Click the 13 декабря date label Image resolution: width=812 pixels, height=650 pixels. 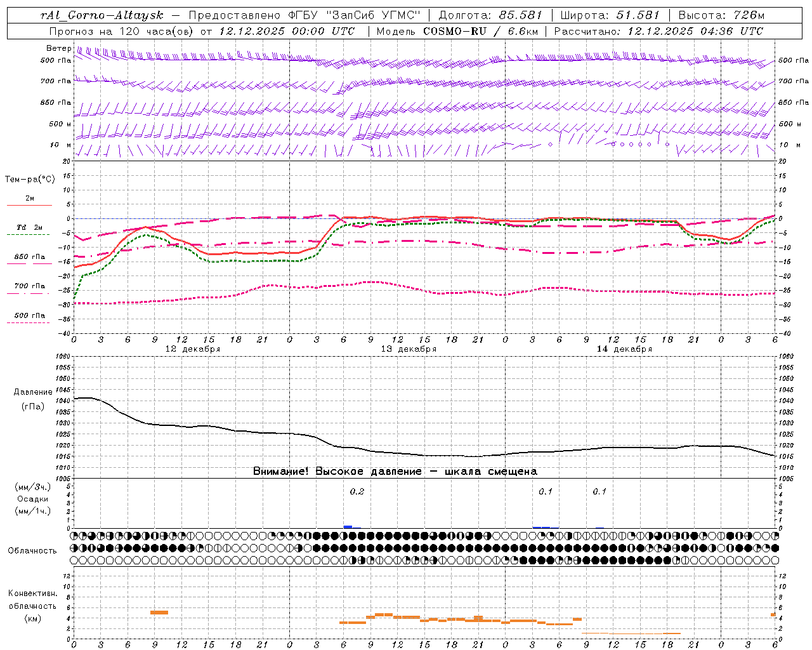tap(409, 349)
